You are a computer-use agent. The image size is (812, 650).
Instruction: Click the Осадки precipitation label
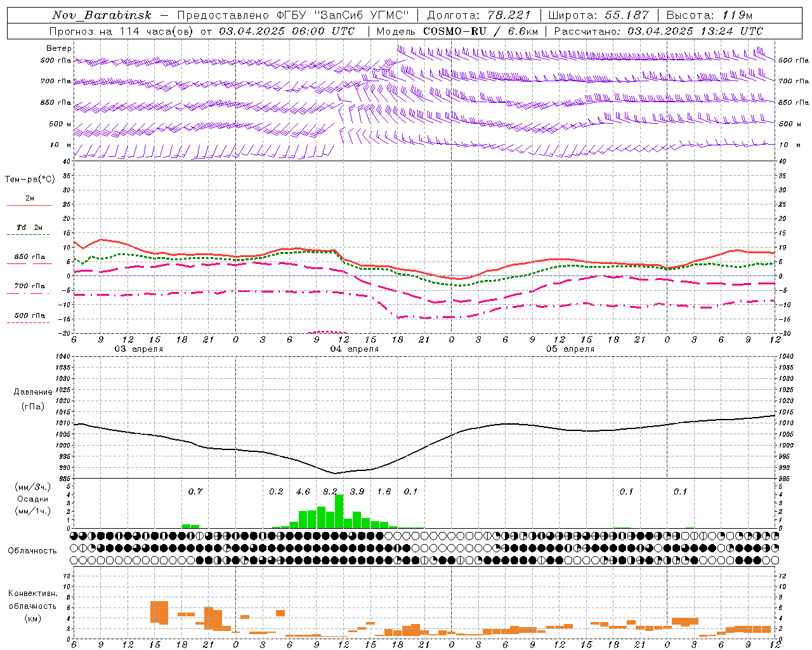point(32,499)
